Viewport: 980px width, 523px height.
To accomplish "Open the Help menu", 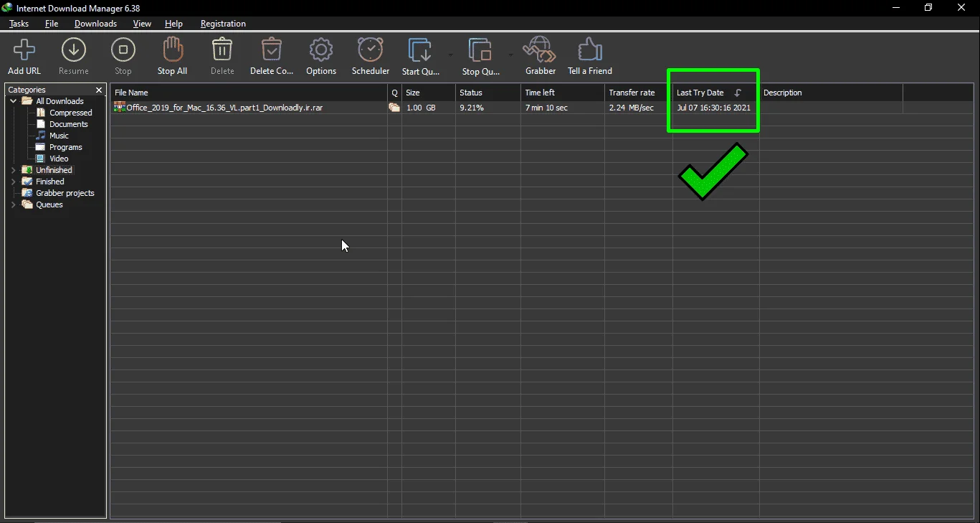I will (173, 24).
